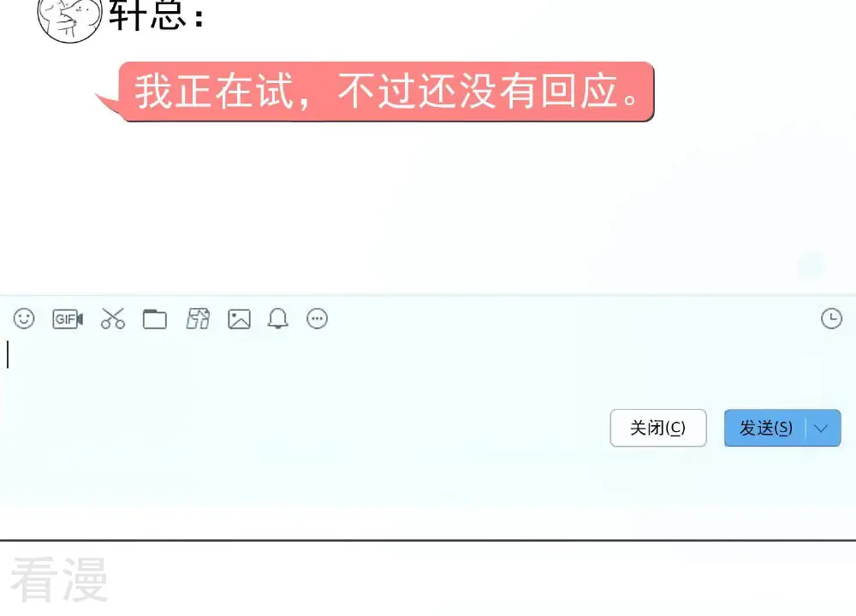
Task: Open message history via clock icon
Action: pos(831,318)
